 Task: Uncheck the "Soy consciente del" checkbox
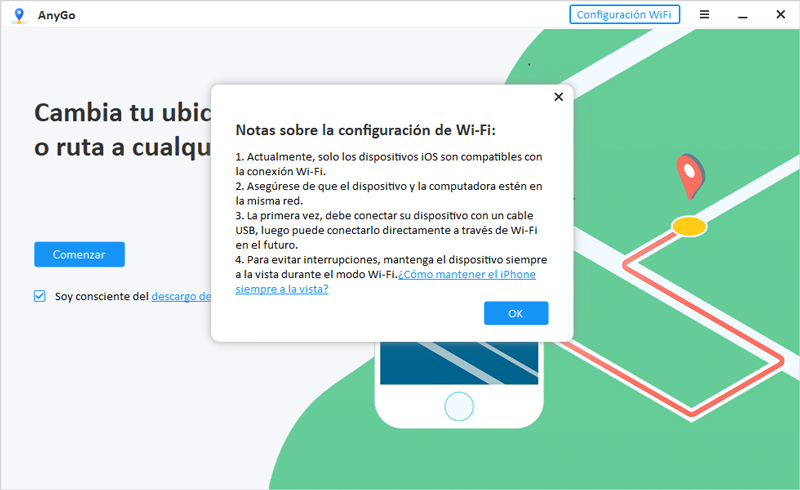point(40,296)
